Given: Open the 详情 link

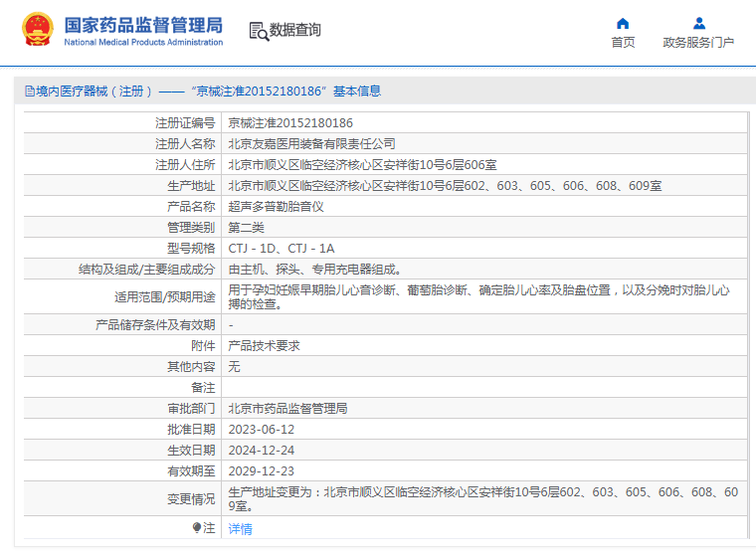Looking at the screenshot, I should [x=240, y=529].
